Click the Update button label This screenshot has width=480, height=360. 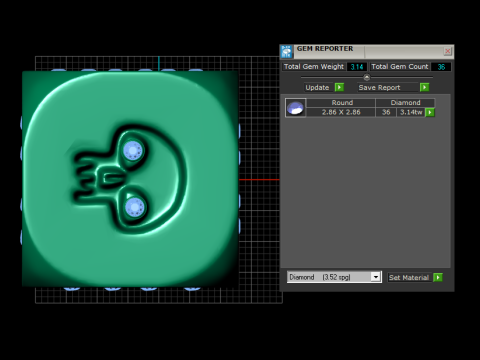click(x=317, y=87)
